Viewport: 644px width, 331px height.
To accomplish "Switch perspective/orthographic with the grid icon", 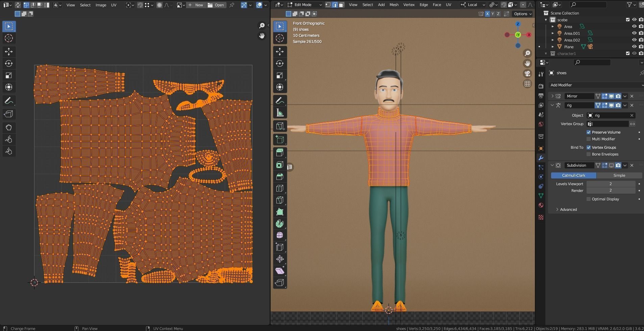I will pyautogui.click(x=527, y=84).
